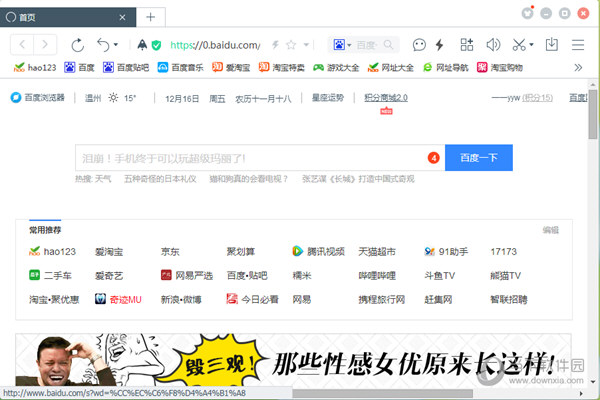Expand dropdown arrow next to bookmark star
This screenshot has height=400, width=600.
click(304, 45)
